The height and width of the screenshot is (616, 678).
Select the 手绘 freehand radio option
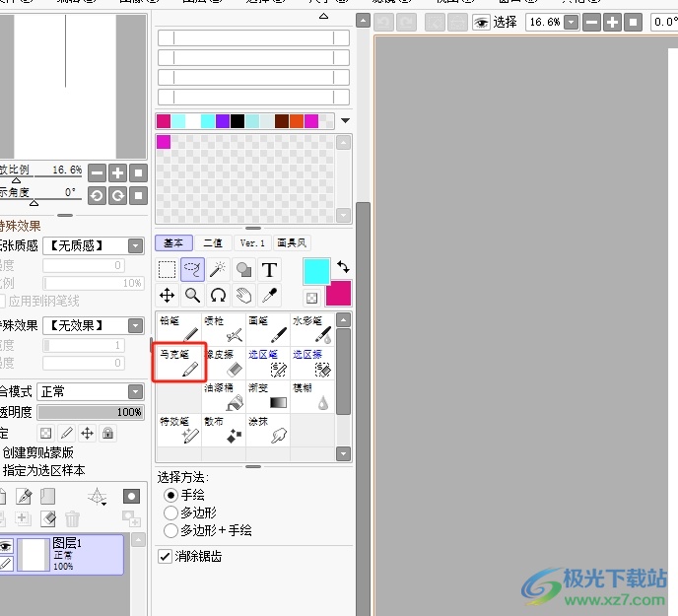click(x=171, y=495)
